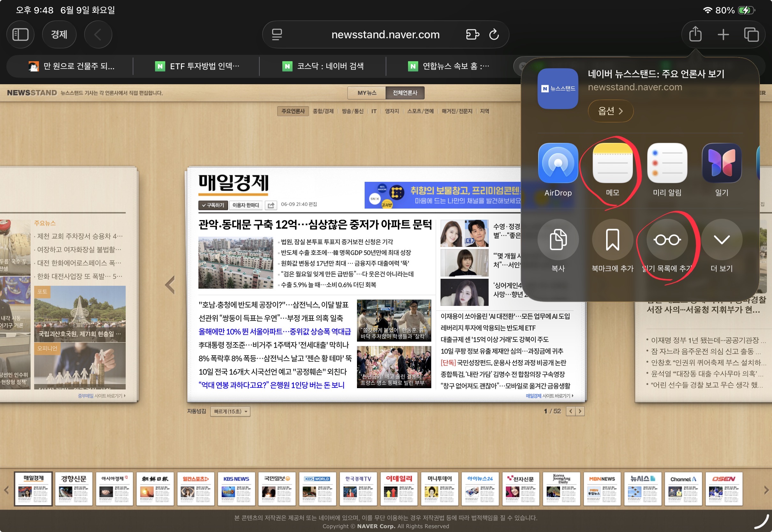Add the page to Reading List
The width and height of the screenshot is (772, 532).
[667, 246]
